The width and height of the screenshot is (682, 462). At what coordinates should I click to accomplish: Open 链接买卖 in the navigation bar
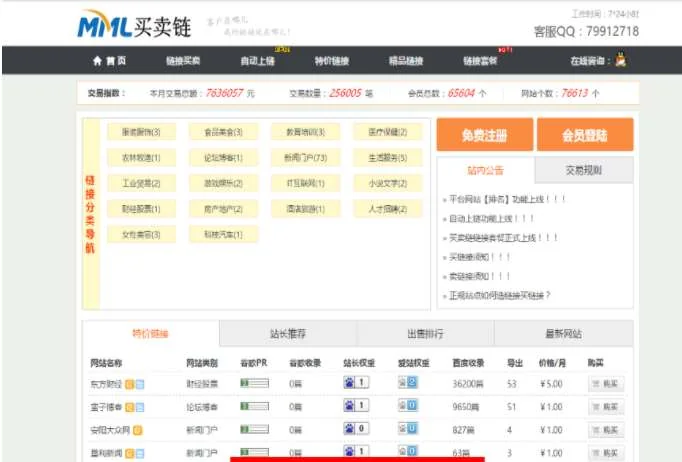click(x=183, y=61)
